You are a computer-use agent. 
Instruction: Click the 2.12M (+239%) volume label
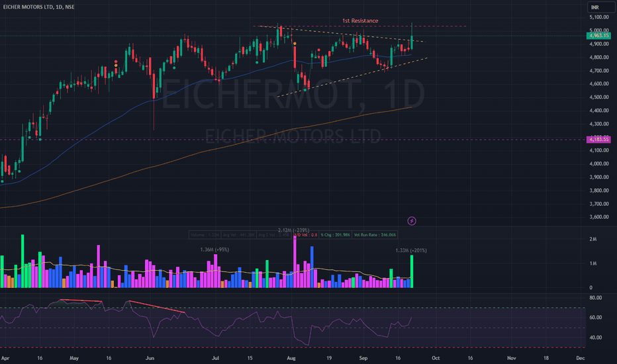coord(293,230)
